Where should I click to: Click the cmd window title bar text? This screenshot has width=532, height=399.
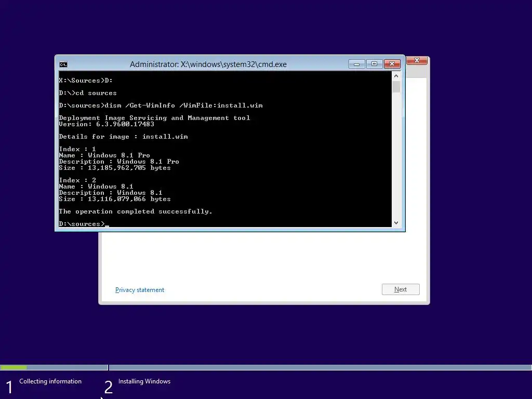click(208, 64)
